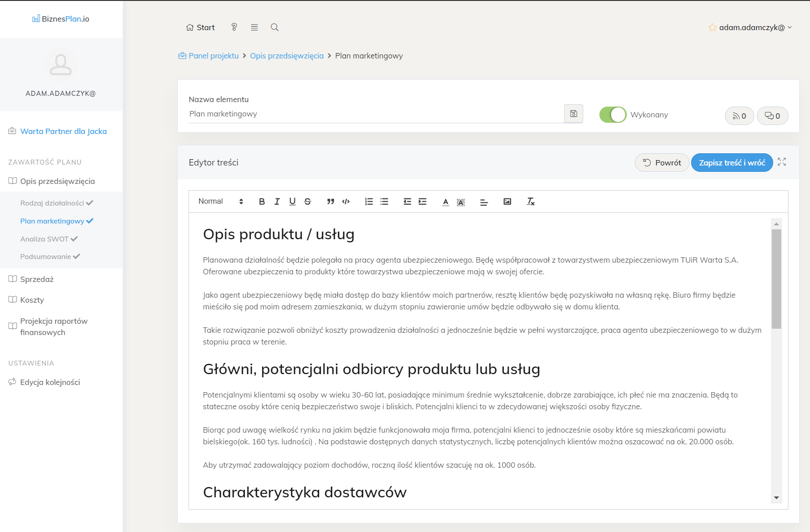Screen dimensions: 810x532
Task: Toggle Underline formatting icon
Action: pyautogui.click(x=292, y=201)
